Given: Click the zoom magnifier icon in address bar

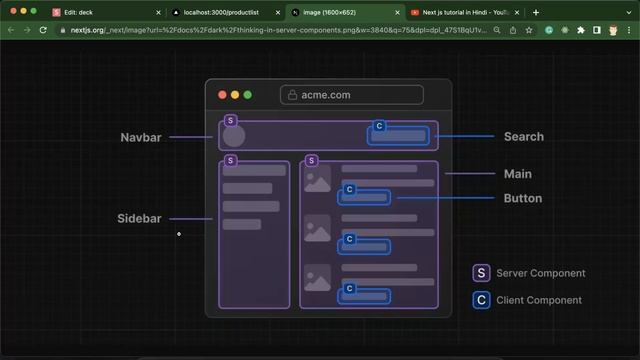Looking at the screenshot, I should 497,30.
